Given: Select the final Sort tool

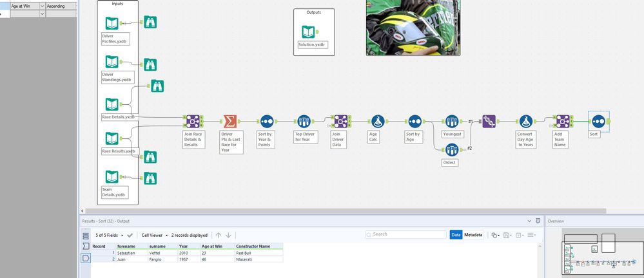Looking at the screenshot, I should [598, 122].
